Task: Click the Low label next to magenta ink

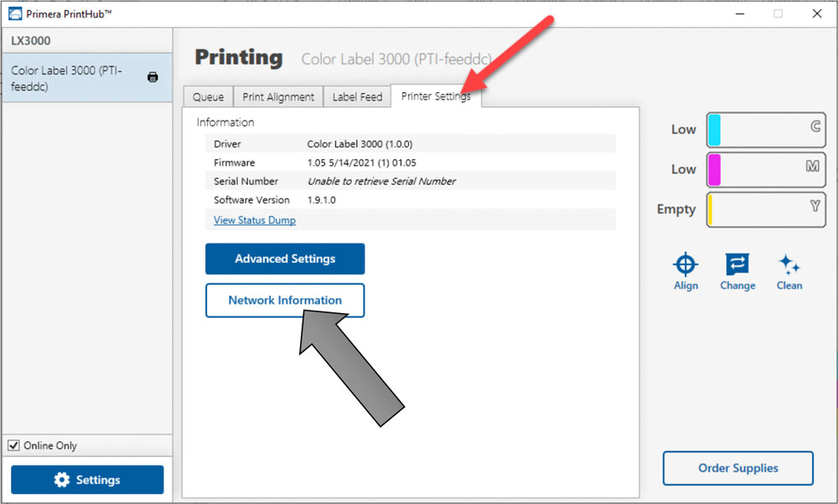Action: point(684,170)
